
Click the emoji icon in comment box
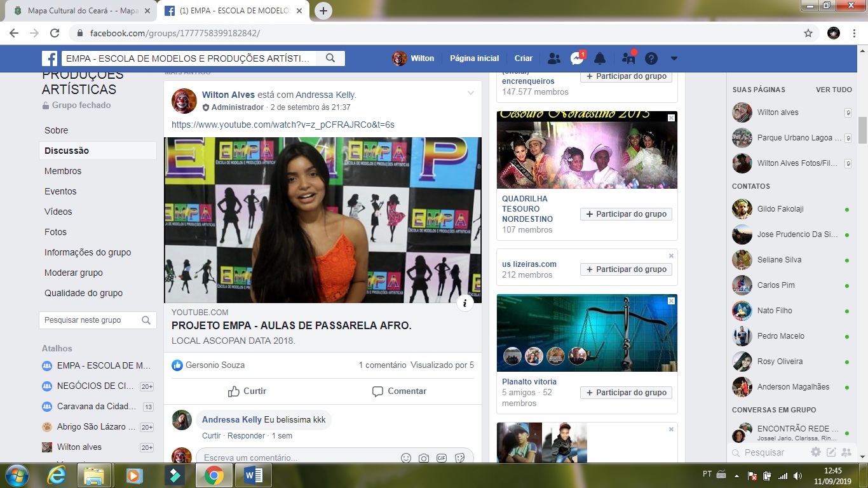tap(406, 457)
